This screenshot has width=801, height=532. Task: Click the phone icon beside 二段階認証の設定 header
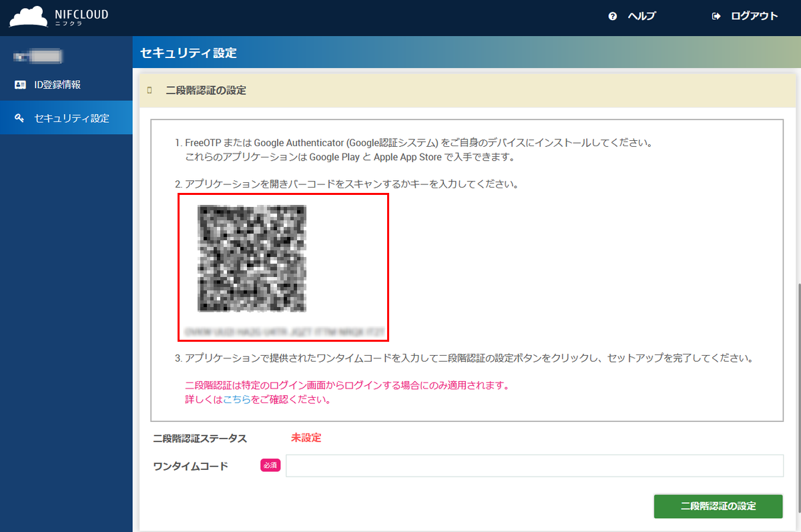click(x=150, y=90)
